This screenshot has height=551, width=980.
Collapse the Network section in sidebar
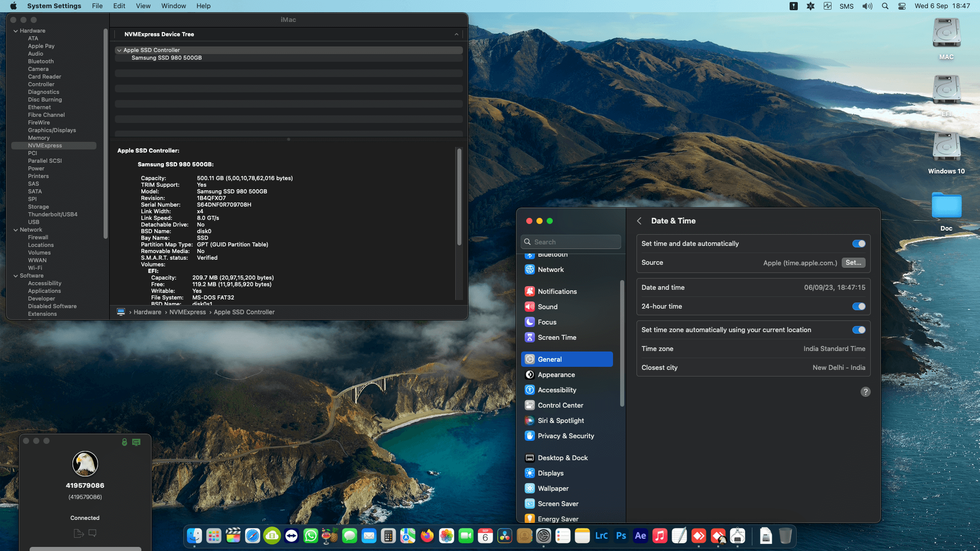point(16,230)
